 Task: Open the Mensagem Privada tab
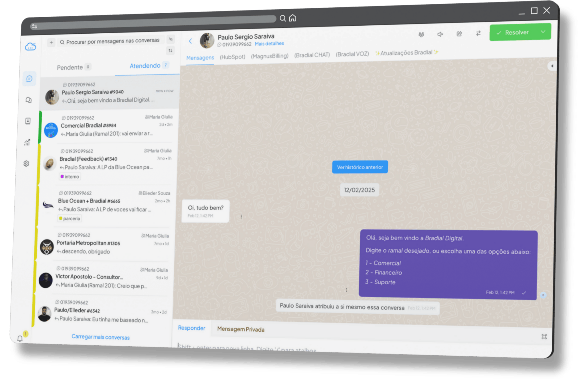tap(241, 329)
